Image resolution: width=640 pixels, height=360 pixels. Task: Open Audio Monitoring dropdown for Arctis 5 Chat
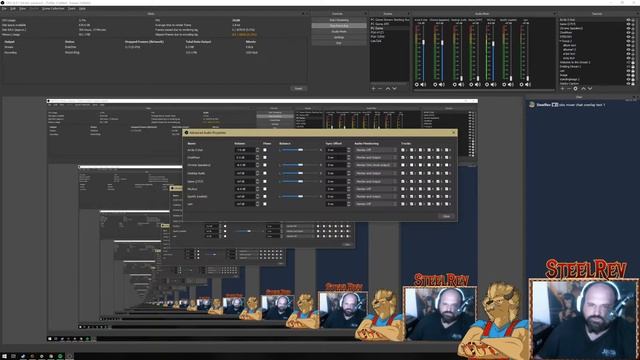pyautogui.click(x=376, y=150)
